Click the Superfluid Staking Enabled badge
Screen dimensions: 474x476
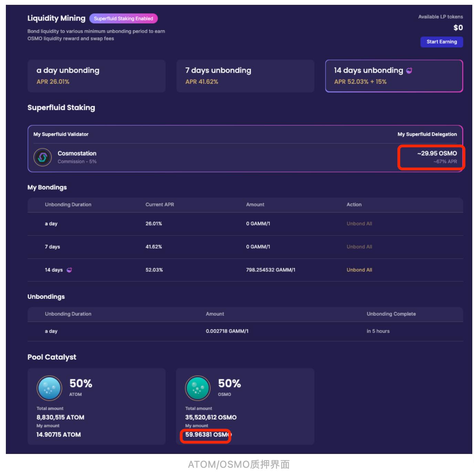click(x=123, y=19)
